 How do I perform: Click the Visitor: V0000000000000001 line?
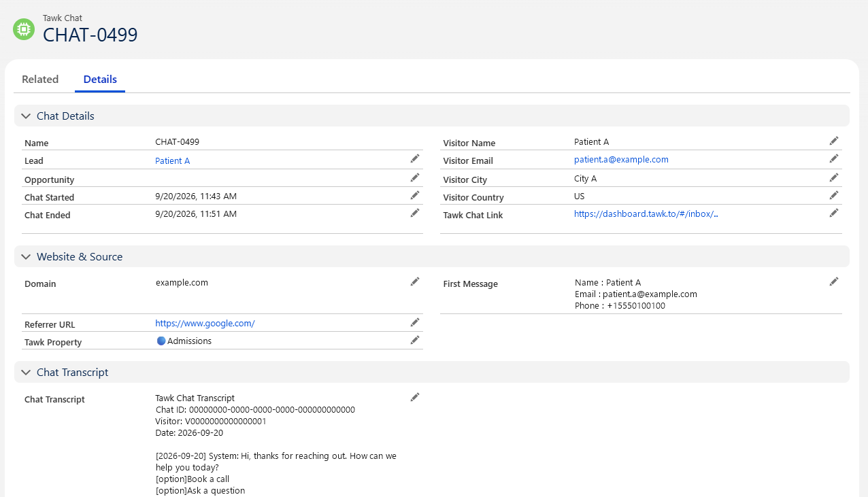[210, 422]
